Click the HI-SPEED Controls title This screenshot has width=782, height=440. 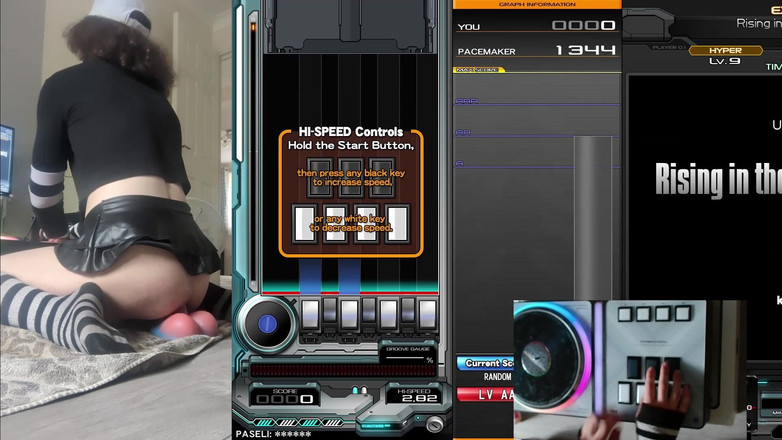[x=351, y=132]
